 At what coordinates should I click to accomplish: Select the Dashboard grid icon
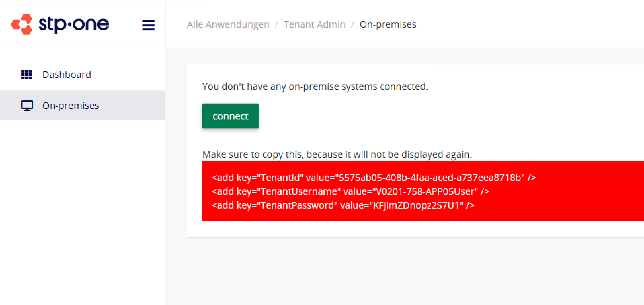27,75
